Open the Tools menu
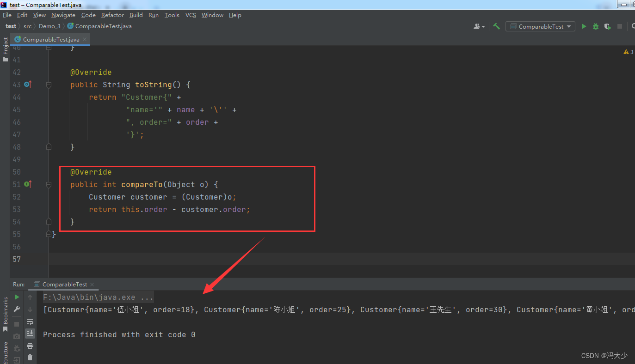The image size is (635, 364). 172,15
